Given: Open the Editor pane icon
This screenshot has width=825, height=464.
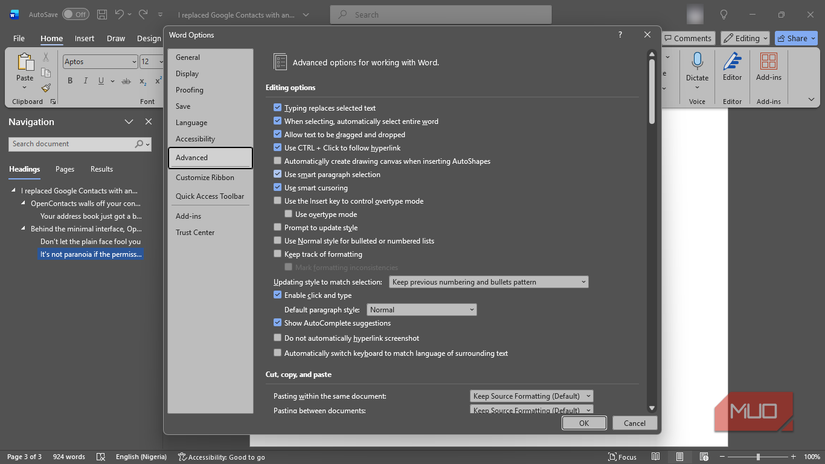Looking at the screenshot, I should point(732,61).
